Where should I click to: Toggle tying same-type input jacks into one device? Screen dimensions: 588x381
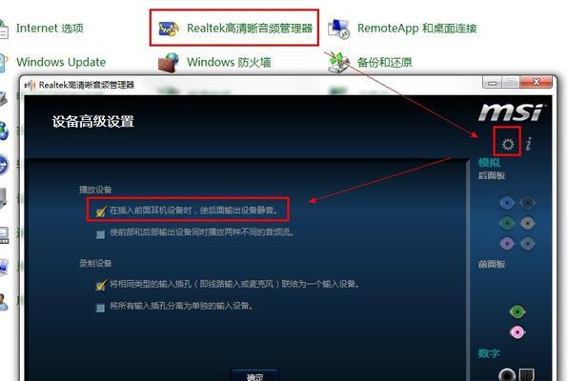(100, 285)
